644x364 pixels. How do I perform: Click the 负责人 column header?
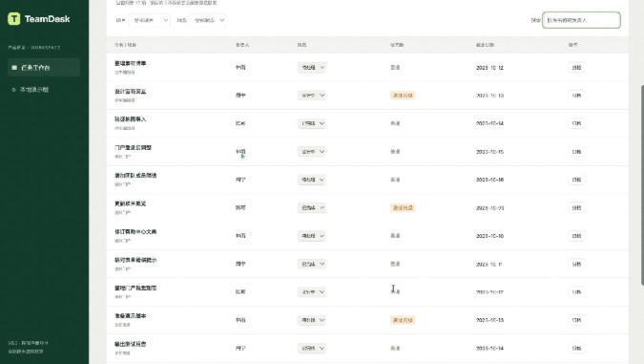[x=242, y=45]
